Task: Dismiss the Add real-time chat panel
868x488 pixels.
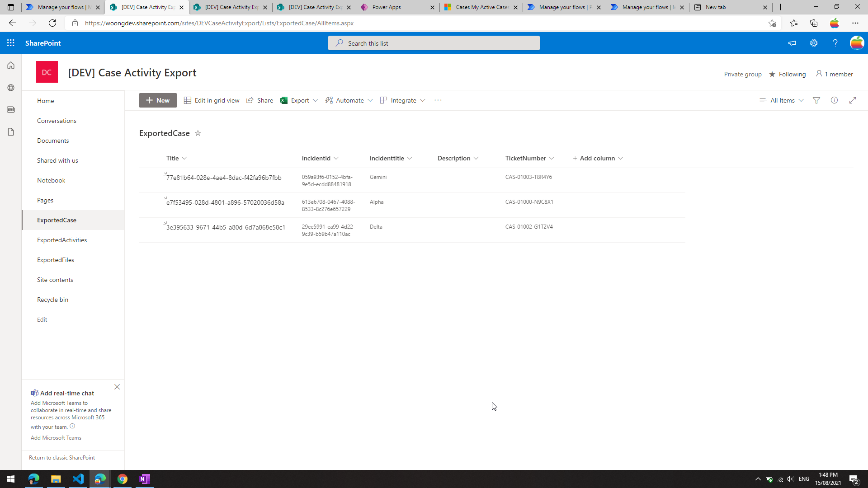Action: (x=117, y=387)
